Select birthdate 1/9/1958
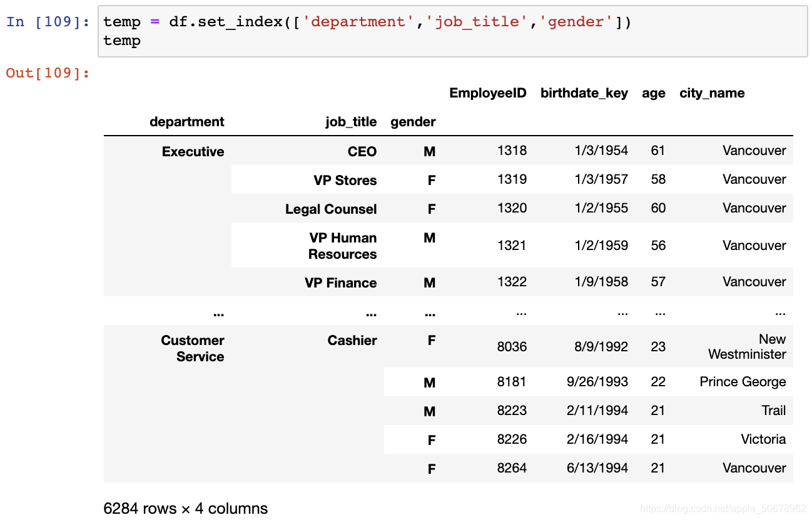Viewport: 812px width, 520px height. point(601,282)
